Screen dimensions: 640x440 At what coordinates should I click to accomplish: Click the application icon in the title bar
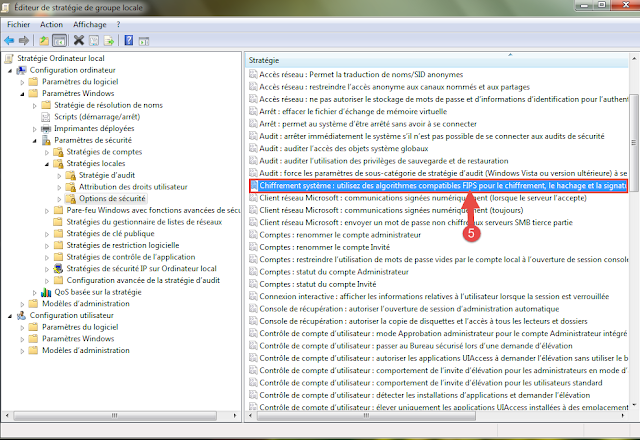pos(7,7)
